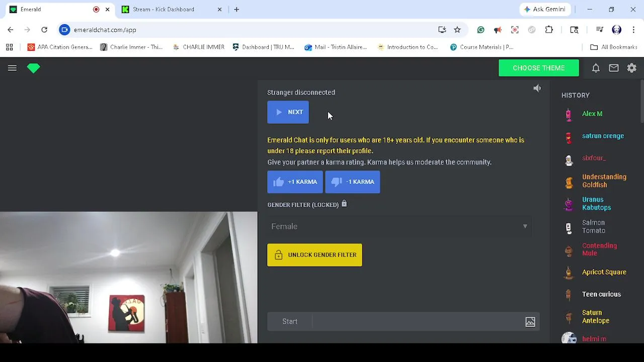Open the notifications bell
The width and height of the screenshot is (644, 362).
click(x=596, y=68)
